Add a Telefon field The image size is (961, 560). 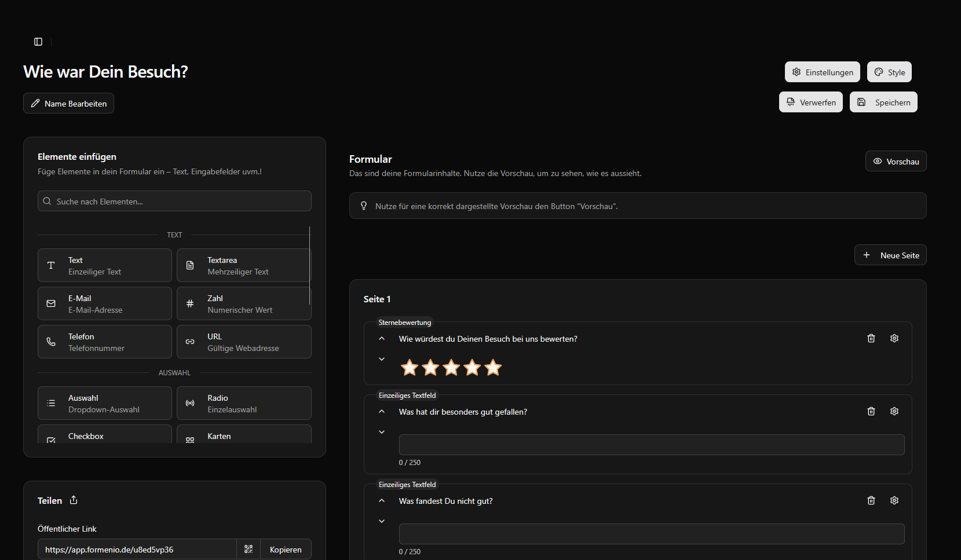104,342
